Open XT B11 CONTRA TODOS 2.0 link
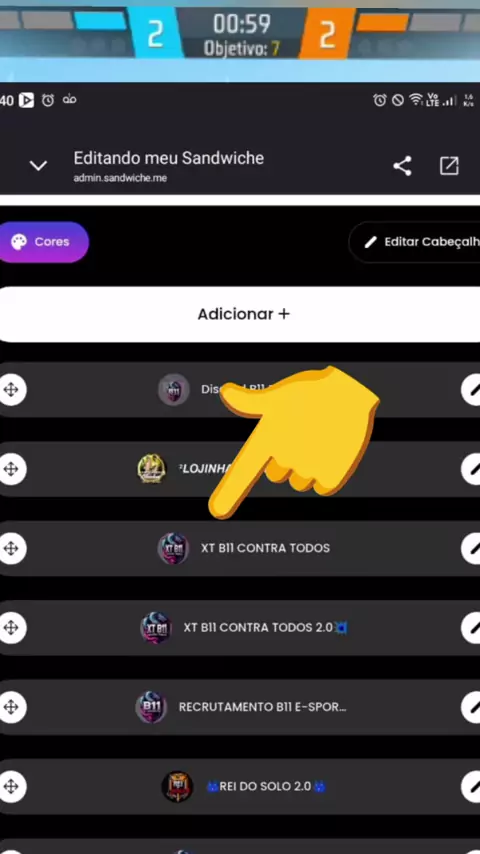Screen dimensions: 480x854 coord(240,628)
